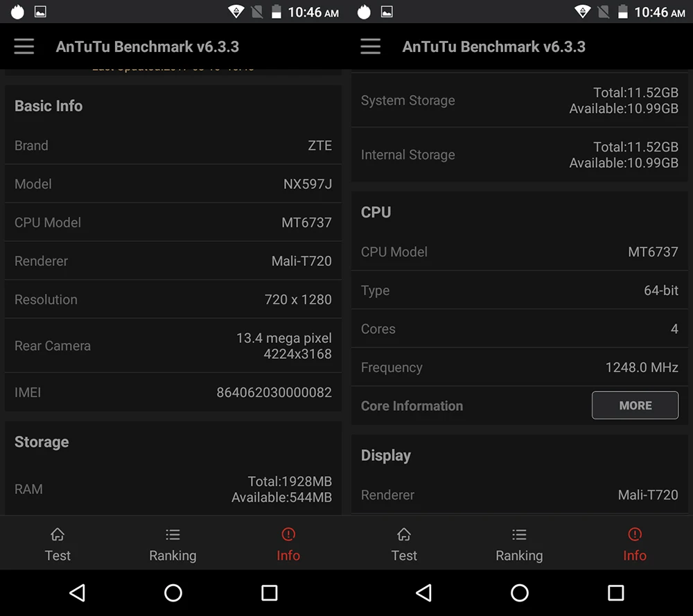Viewport: 693px width, 616px height.
Task: Tap Test home icon on left screen
Action: (58, 534)
